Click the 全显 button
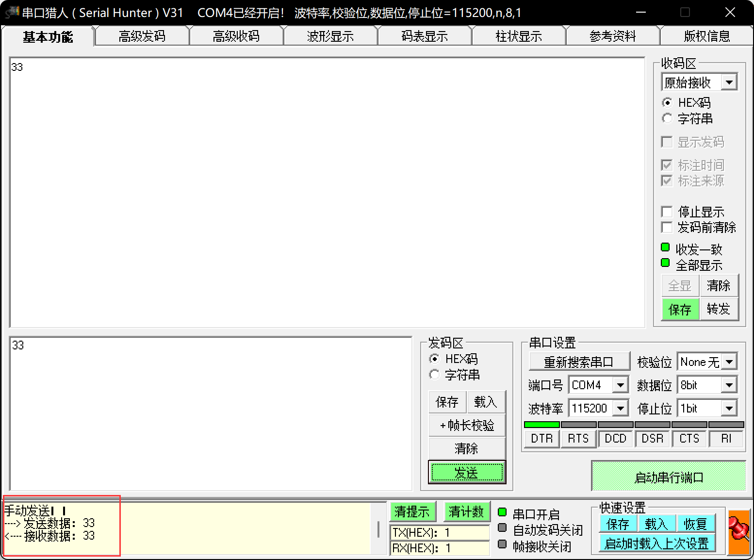754x560 pixels. point(680,285)
